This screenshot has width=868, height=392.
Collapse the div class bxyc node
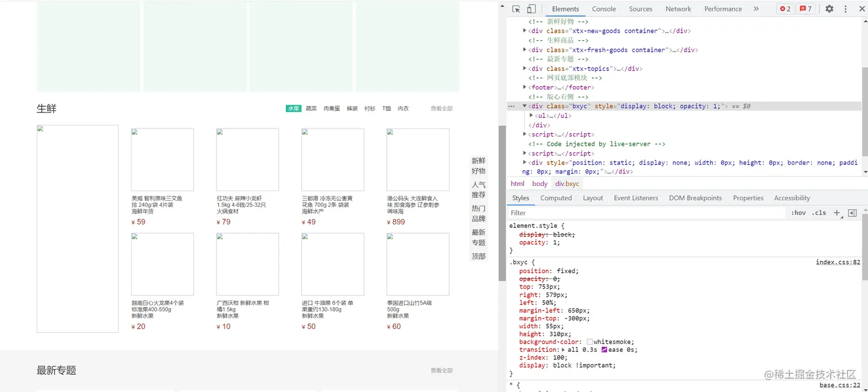point(525,106)
